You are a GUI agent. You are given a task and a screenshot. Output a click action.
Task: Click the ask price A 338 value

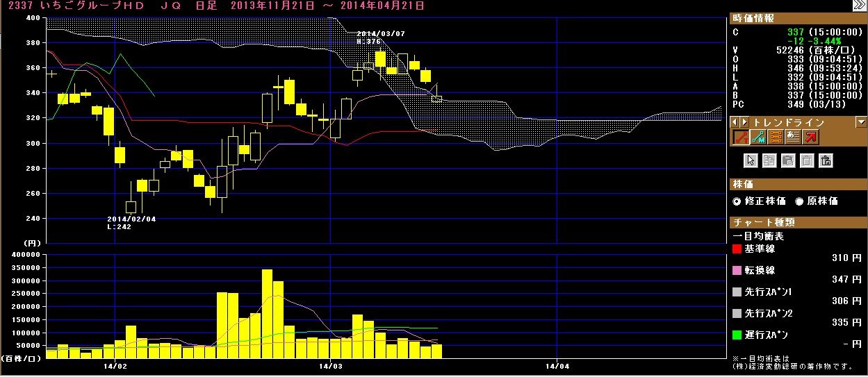point(795,86)
